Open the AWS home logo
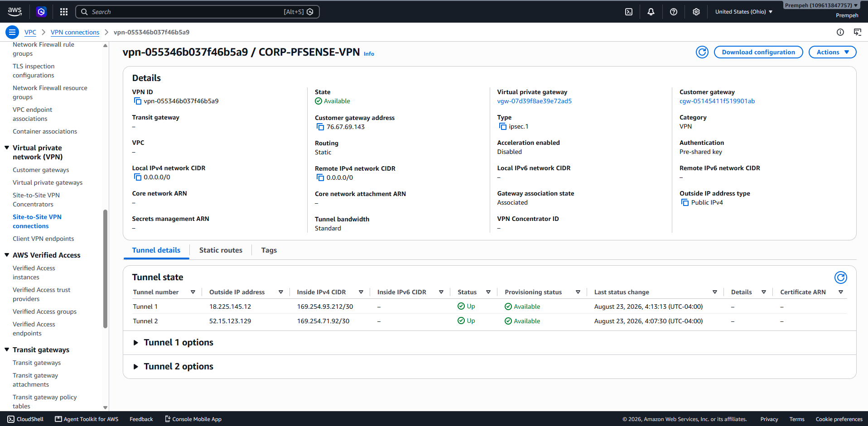Viewport: 868px width, 426px height. [x=14, y=12]
